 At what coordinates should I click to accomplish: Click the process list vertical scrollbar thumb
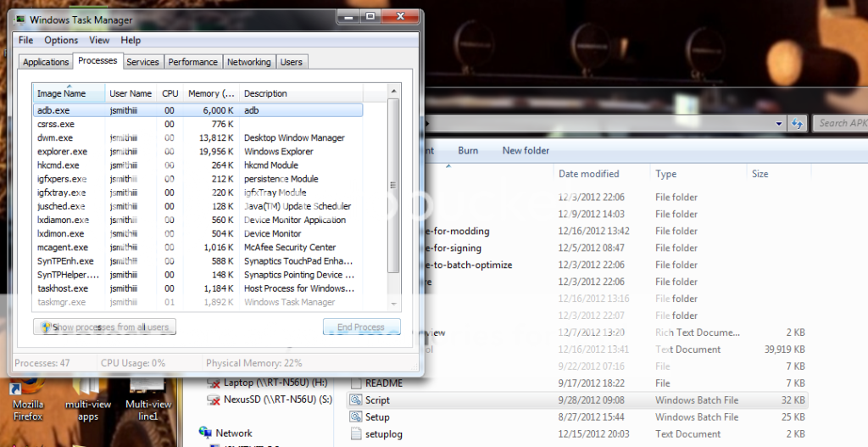pos(393,186)
